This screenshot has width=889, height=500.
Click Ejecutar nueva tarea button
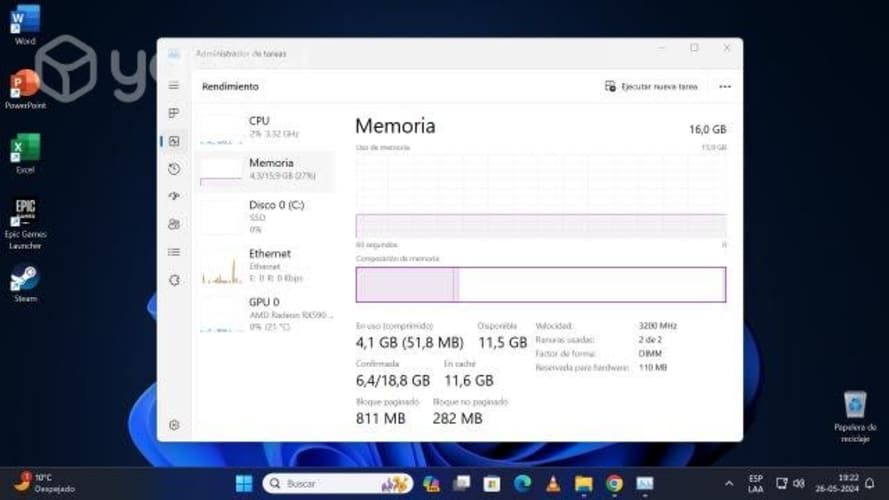click(651, 87)
